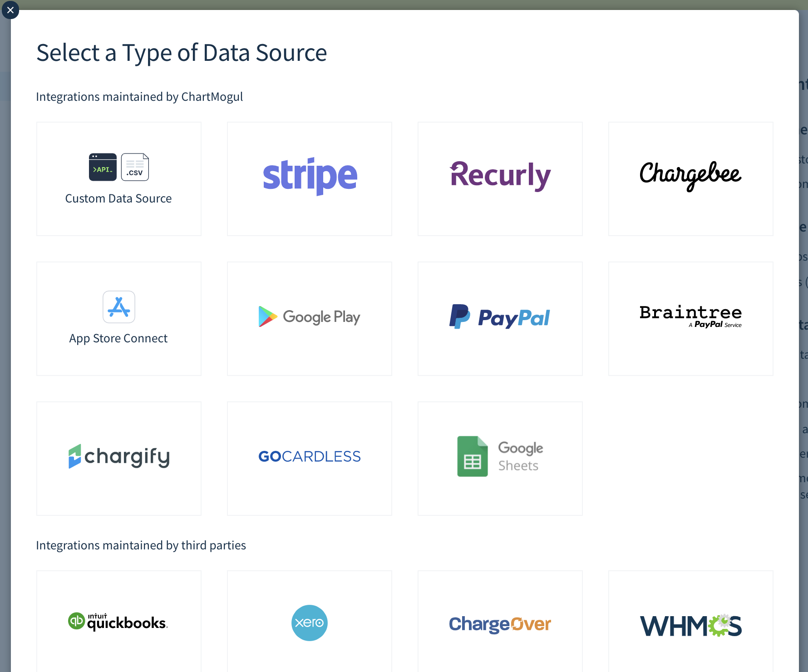Click 'Integrations maintained by third parties' label
The image size is (808, 672).
(141, 545)
